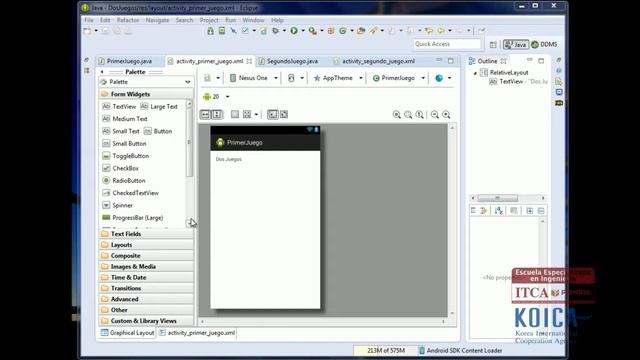
Task: Select the Medium Text palette widget
Action: point(124,119)
